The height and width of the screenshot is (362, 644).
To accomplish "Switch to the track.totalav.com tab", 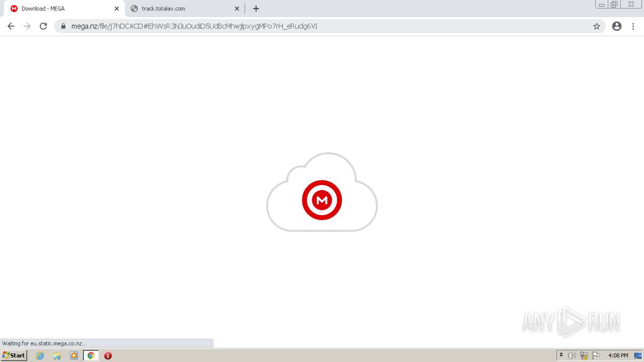I will [x=184, y=9].
